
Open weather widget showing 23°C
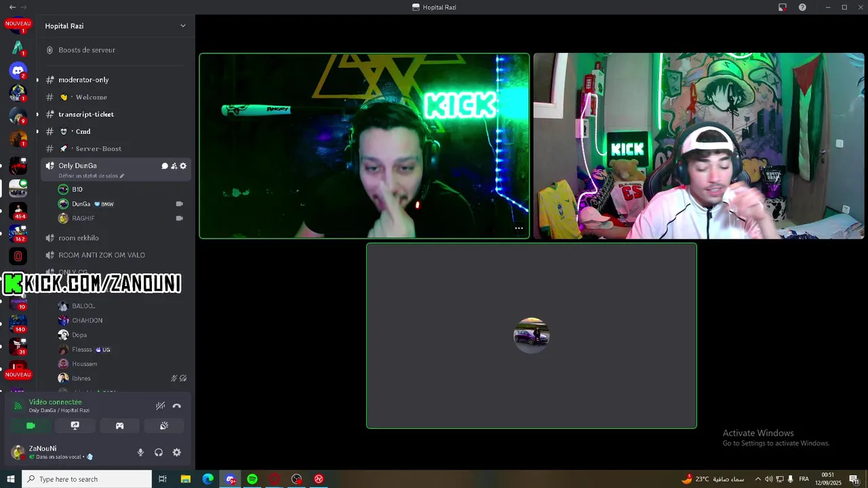tap(713, 479)
